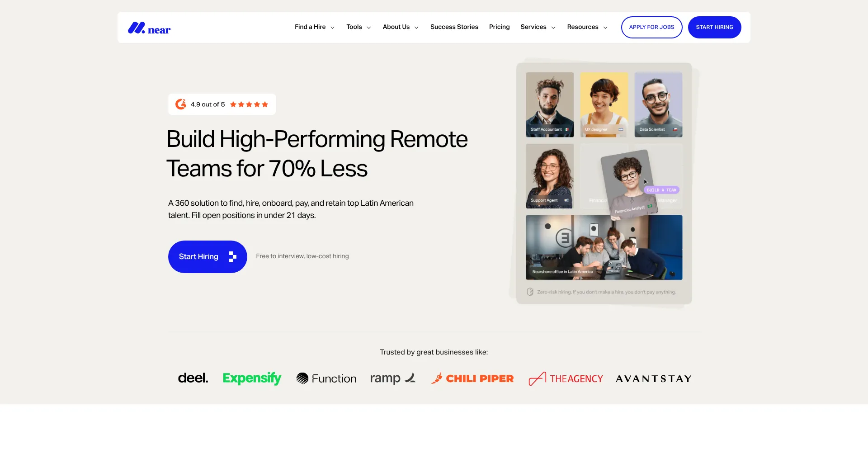
Task: Click the Apply For Jobs button
Action: (652, 28)
